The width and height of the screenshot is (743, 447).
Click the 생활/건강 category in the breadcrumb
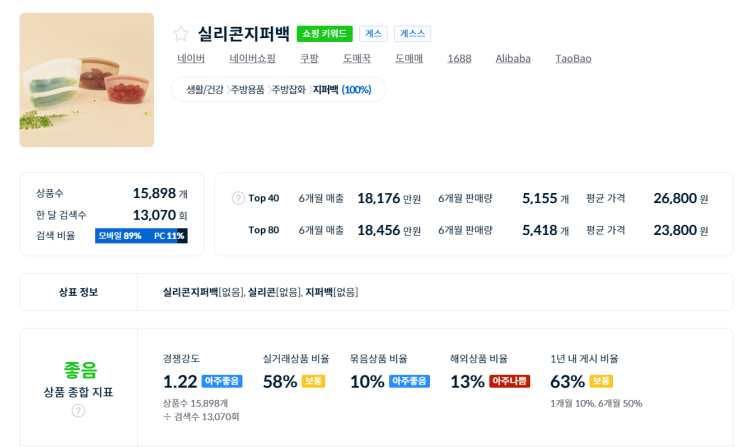coord(205,90)
